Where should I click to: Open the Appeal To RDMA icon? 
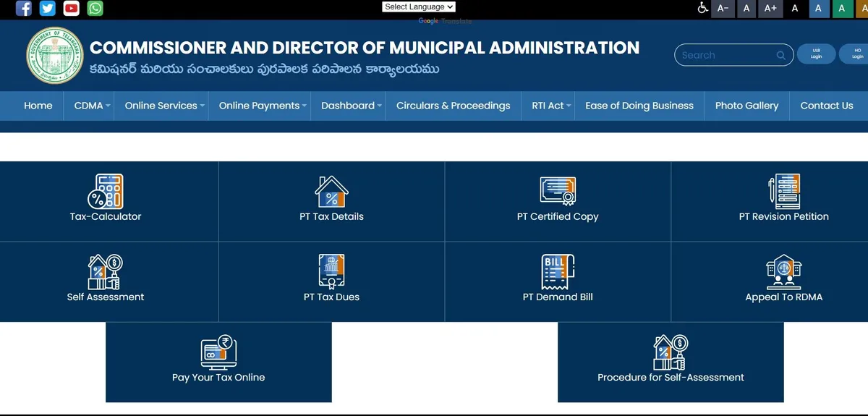tap(784, 272)
